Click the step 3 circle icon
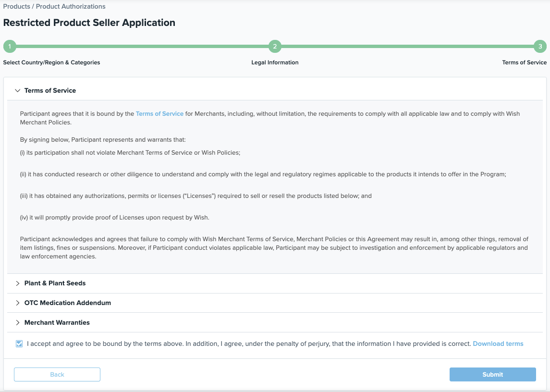550x392 pixels. click(x=540, y=47)
